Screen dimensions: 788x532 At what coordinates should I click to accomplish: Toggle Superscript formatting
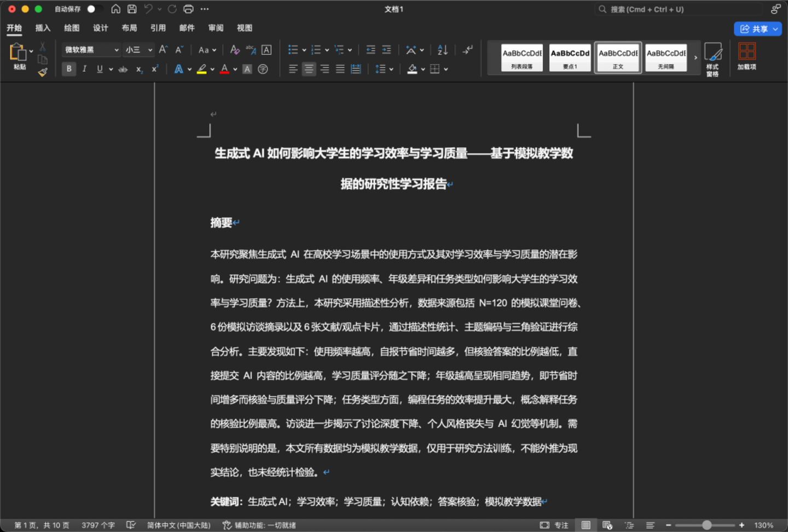(155, 69)
